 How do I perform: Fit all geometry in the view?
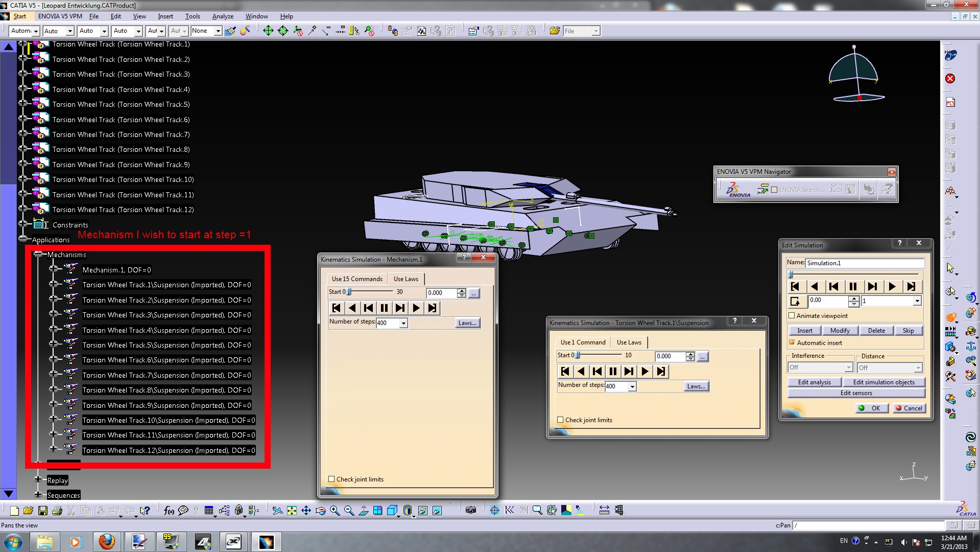click(x=292, y=510)
